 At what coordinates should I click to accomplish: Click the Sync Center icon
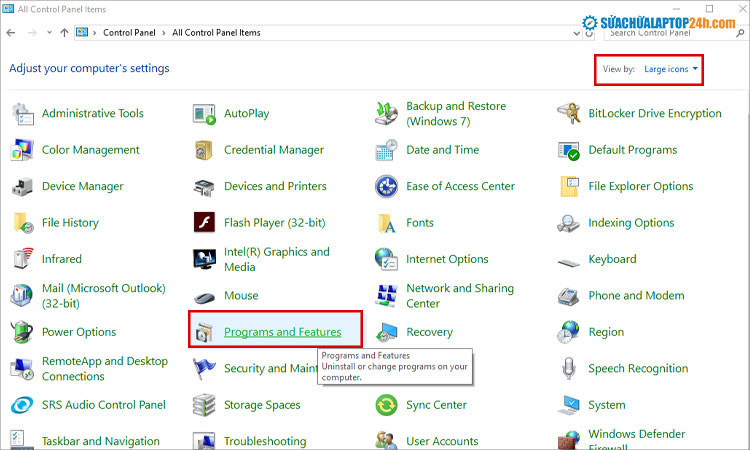pyautogui.click(x=387, y=405)
